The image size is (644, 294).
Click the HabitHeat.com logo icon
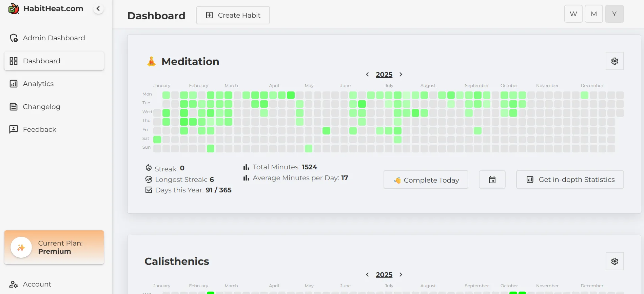pos(14,9)
